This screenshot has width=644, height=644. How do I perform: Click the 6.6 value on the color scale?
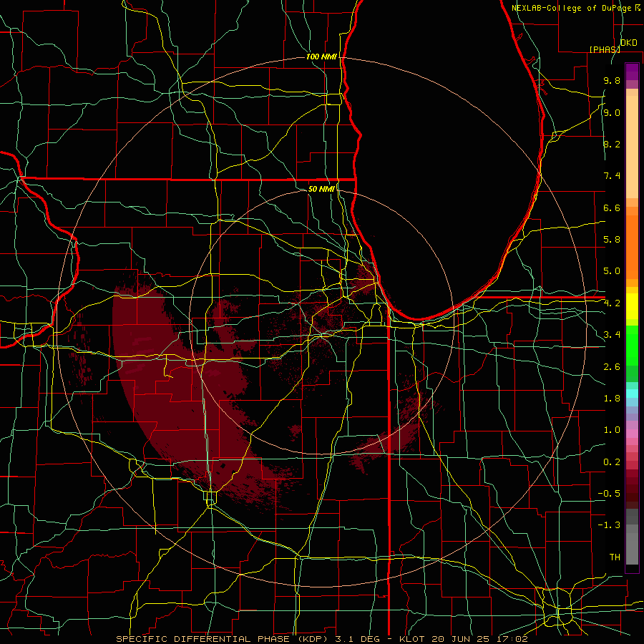coord(612,208)
